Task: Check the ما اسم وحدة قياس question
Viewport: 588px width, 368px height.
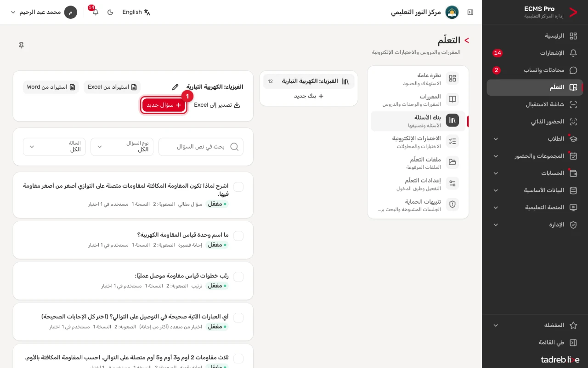Action: pyautogui.click(x=238, y=236)
